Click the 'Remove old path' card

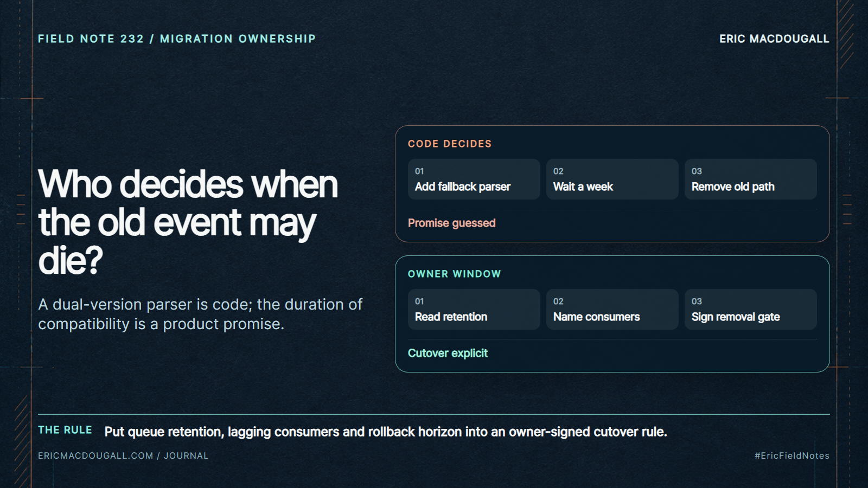[750, 179]
